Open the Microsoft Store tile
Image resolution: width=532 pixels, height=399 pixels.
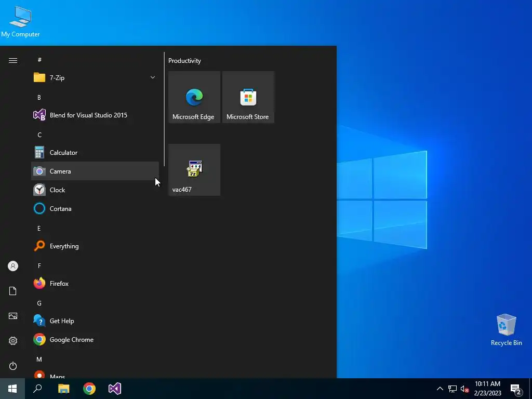coord(248,97)
